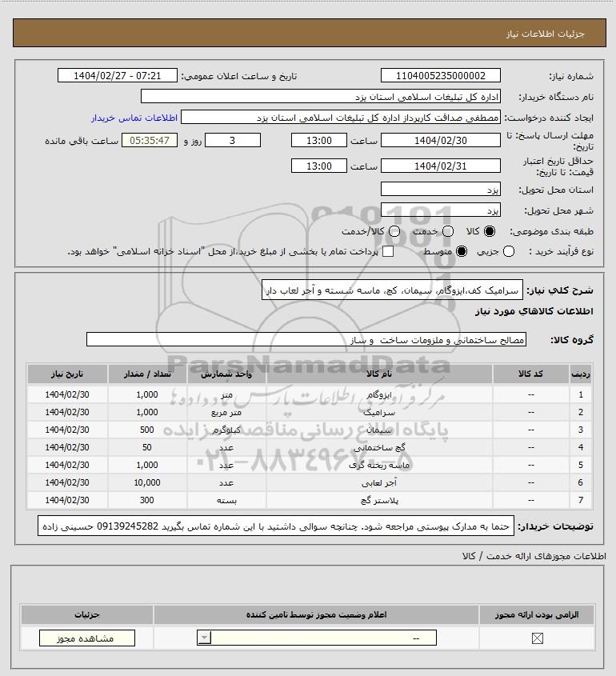
Task: Click response deadline date 1404/02/30 field
Action: [441, 140]
